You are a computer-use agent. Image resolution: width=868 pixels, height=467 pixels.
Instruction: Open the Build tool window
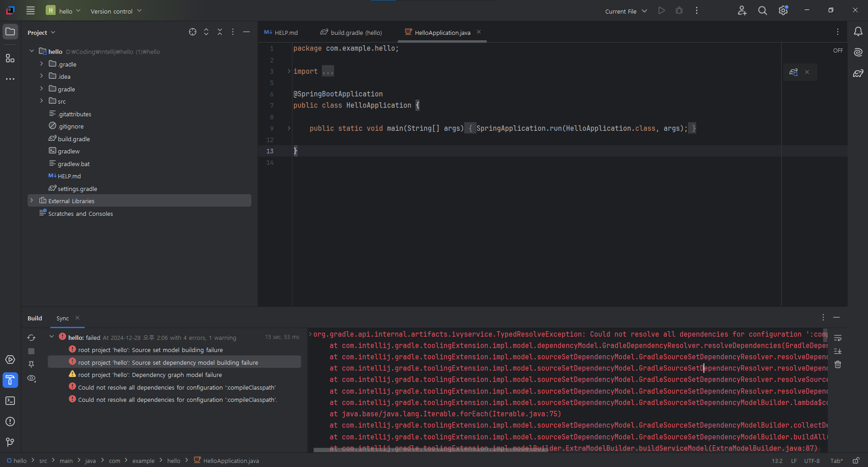[x=10, y=380]
